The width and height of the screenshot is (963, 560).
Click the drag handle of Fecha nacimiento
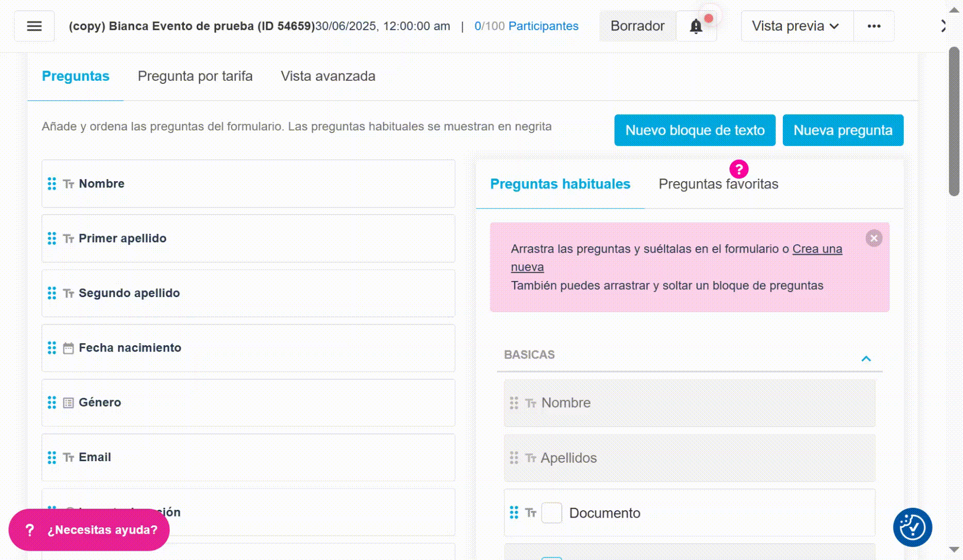point(52,348)
